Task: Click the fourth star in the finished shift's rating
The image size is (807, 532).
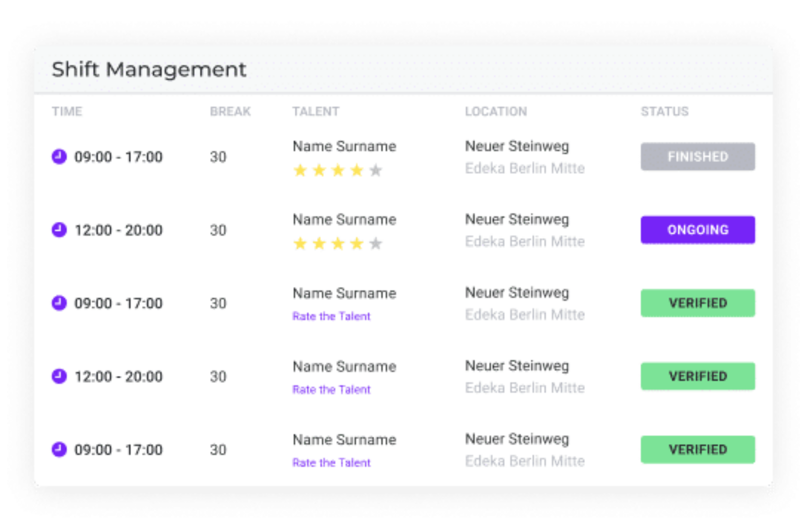Action: [x=357, y=171]
